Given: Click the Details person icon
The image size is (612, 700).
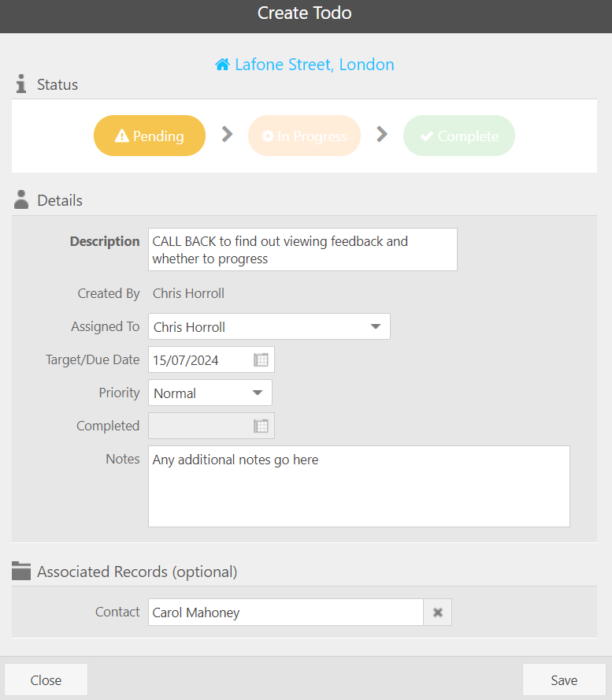Looking at the screenshot, I should pyautogui.click(x=21, y=199).
